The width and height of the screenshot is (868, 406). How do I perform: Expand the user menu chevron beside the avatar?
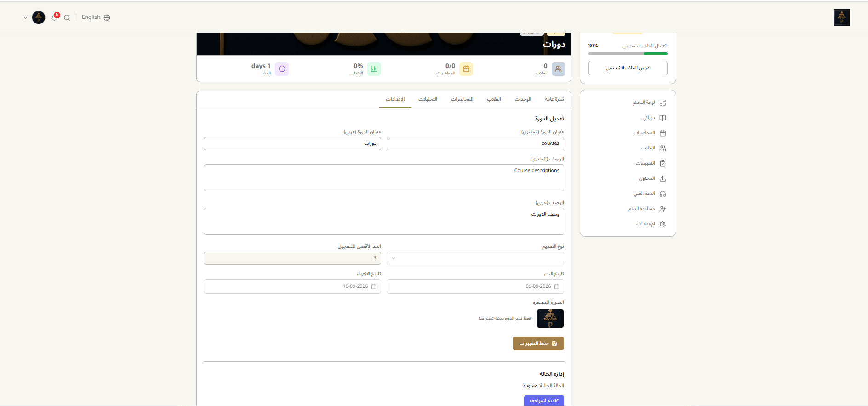[x=25, y=17]
